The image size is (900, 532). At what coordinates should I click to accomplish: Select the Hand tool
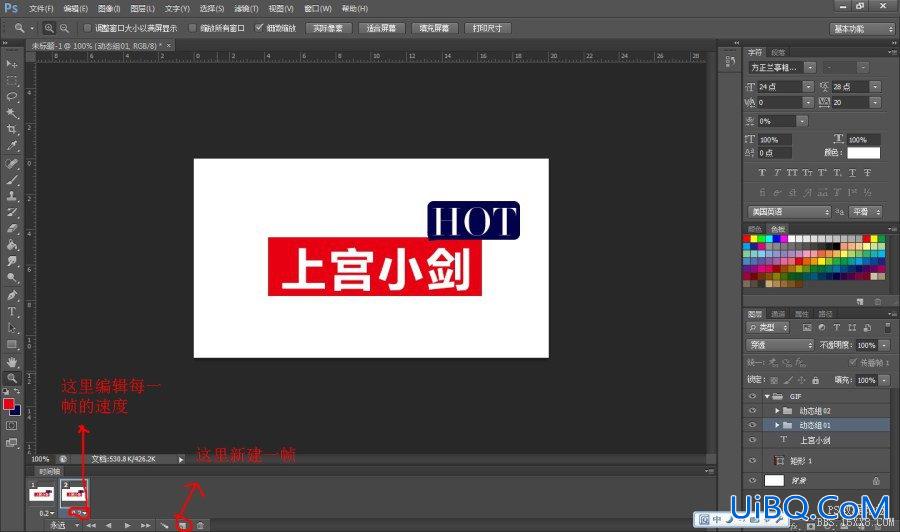[x=11, y=362]
